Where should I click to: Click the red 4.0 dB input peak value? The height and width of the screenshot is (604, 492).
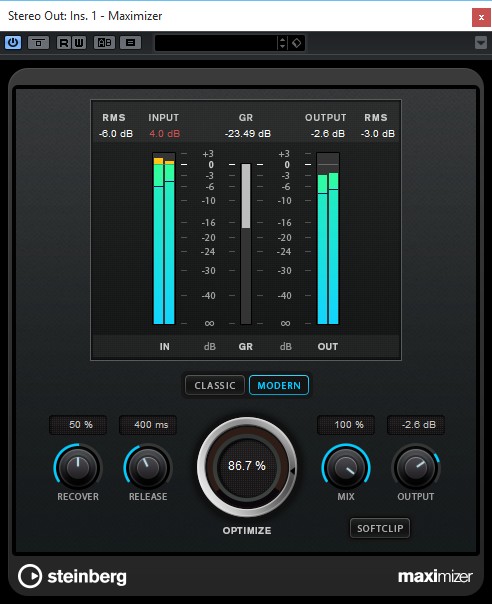[165, 134]
